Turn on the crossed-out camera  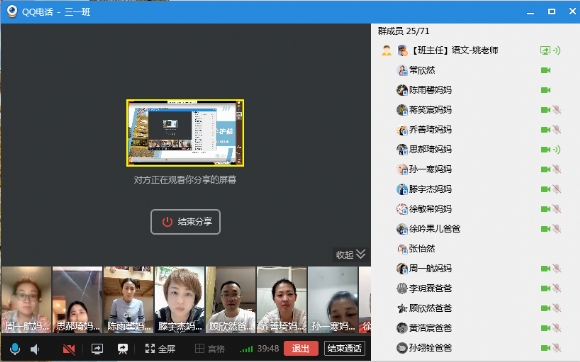pyautogui.click(x=69, y=349)
